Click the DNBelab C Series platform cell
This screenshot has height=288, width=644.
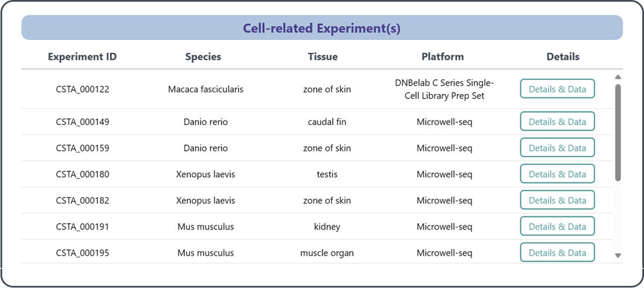444,90
